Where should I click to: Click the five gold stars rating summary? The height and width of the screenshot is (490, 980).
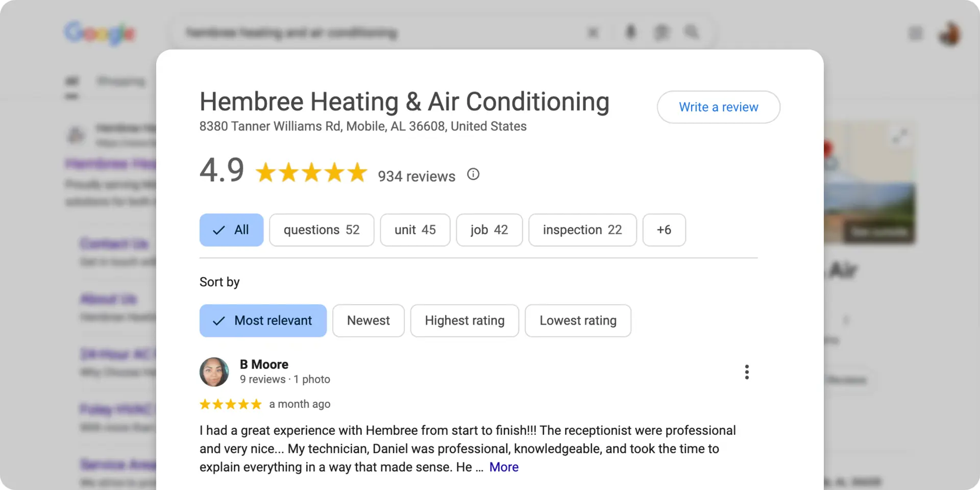pos(311,173)
